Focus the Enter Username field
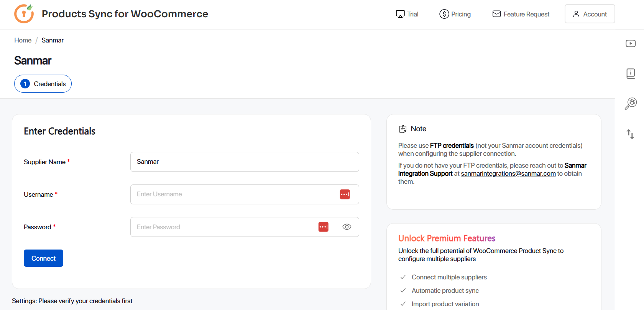644x310 pixels. [234, 194]
